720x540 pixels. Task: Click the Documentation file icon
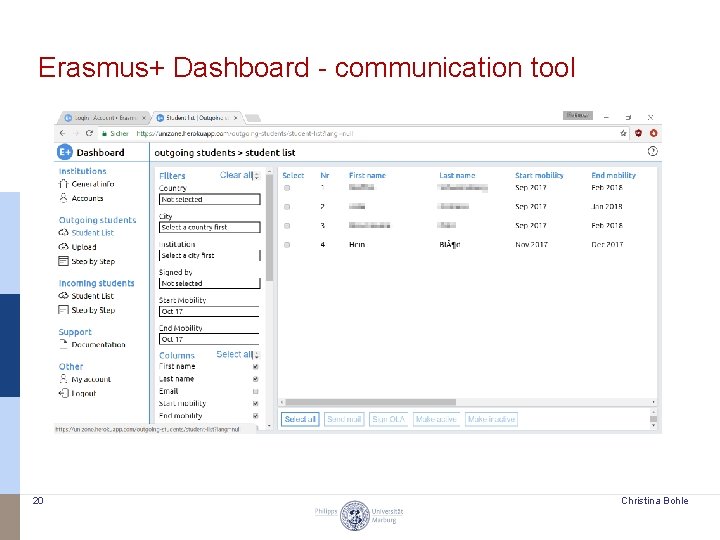click(x=63, y=344)
